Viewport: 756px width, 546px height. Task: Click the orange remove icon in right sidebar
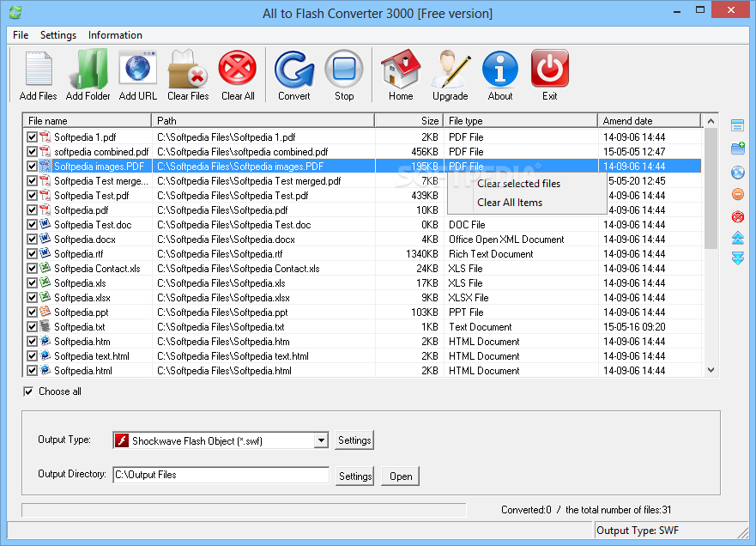coord(738,194)
